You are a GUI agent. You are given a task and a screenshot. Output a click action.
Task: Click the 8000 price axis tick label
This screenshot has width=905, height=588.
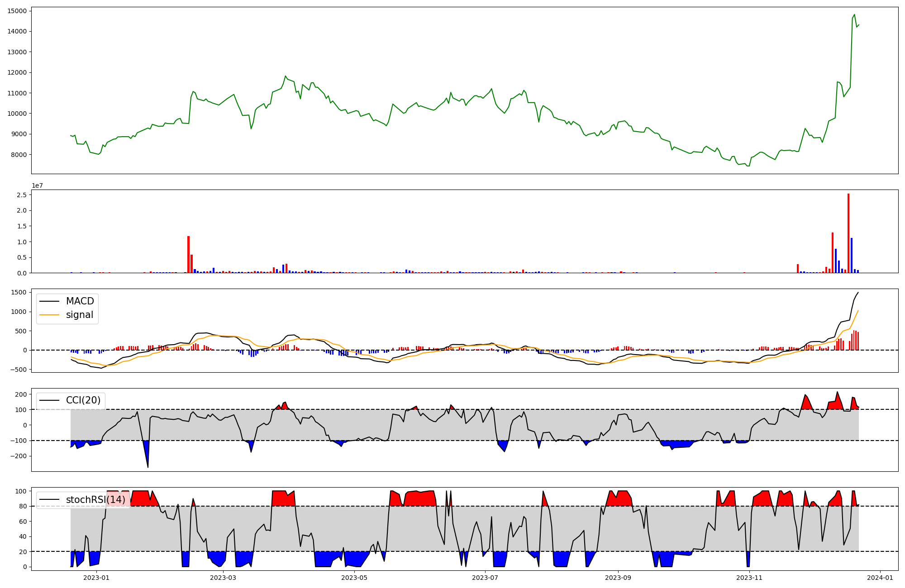[19, 155]
